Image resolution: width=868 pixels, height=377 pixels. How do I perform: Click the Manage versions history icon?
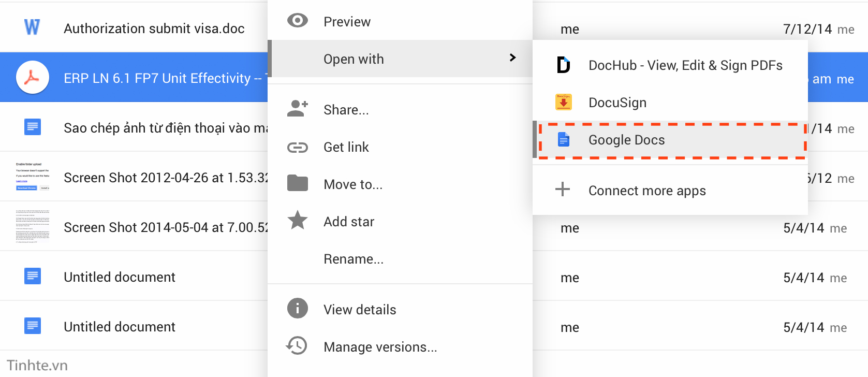297,345
